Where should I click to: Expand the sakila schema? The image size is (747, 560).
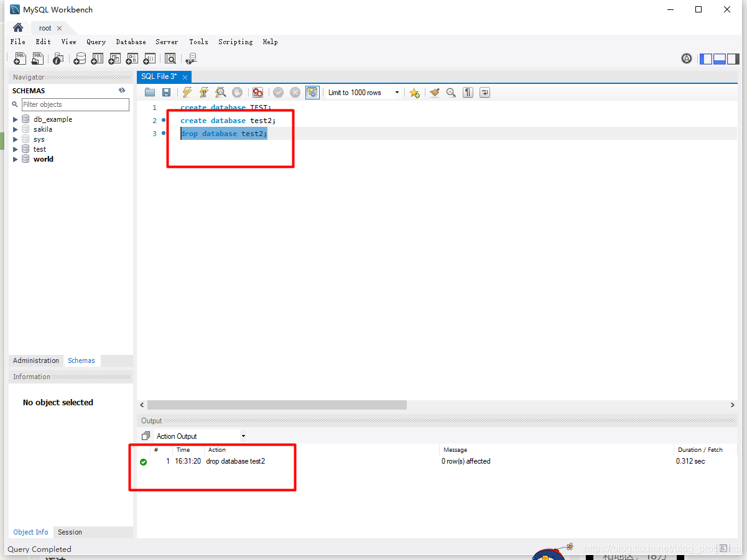tap(16, 129)
